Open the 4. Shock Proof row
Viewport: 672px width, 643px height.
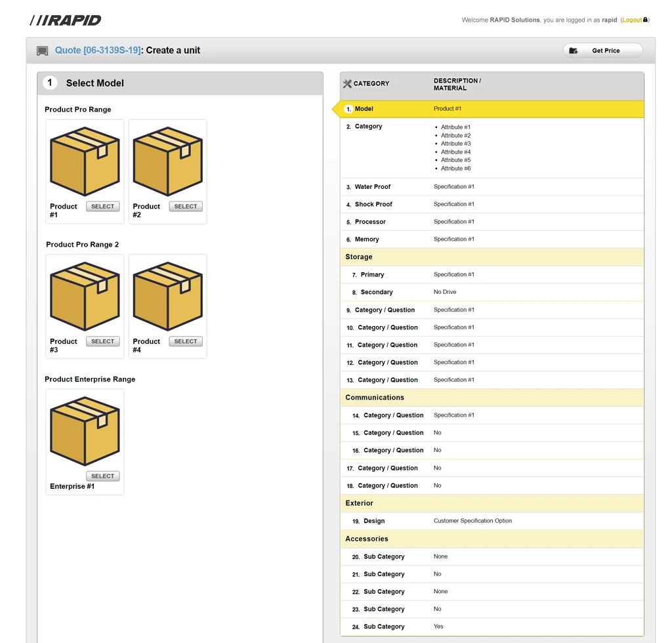pos(492,204)
